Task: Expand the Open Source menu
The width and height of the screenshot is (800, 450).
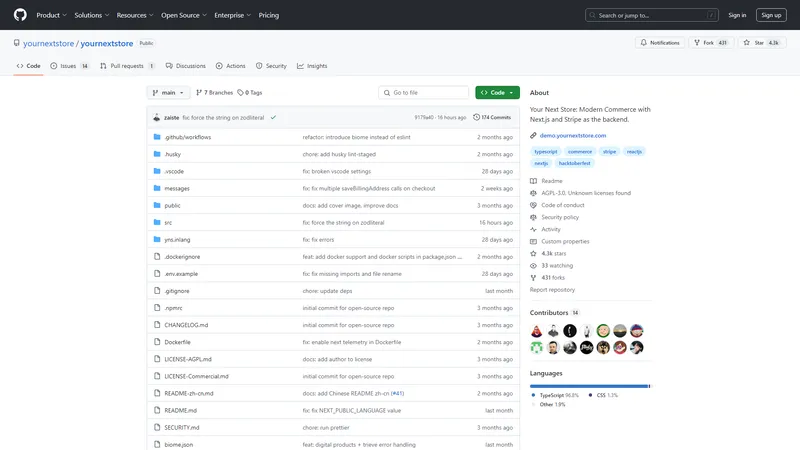Action: (184, 15)
